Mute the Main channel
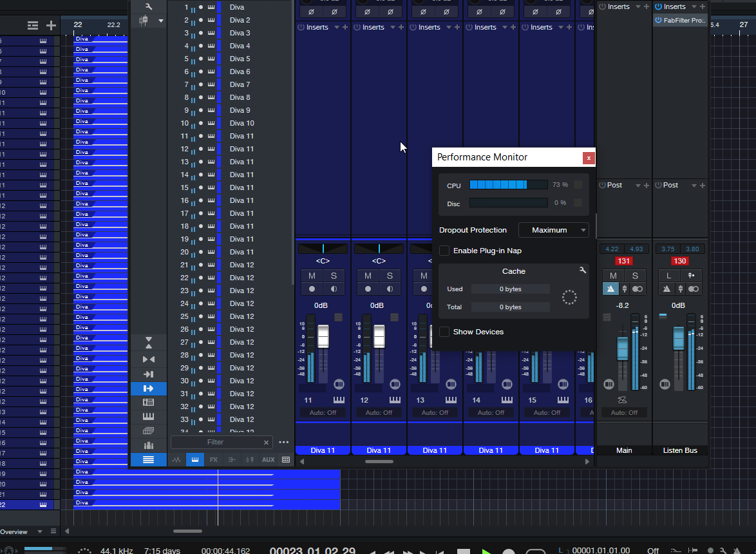 pos(613,276)
